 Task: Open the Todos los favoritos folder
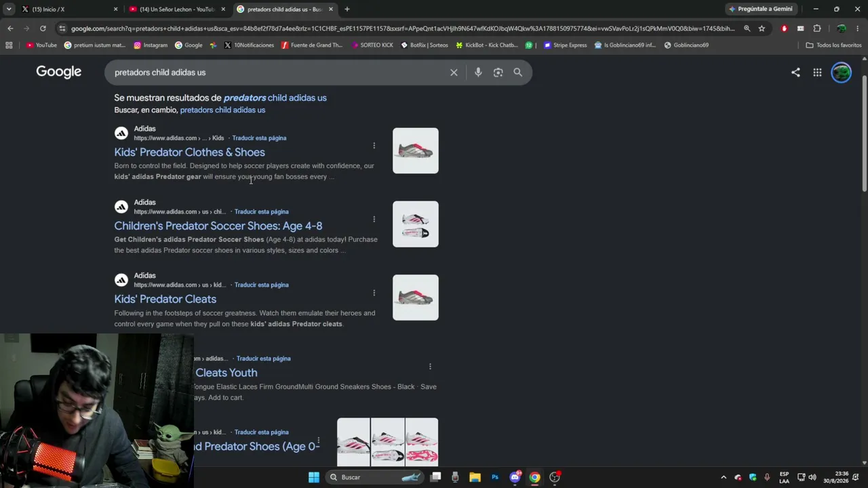coord(833,45)
